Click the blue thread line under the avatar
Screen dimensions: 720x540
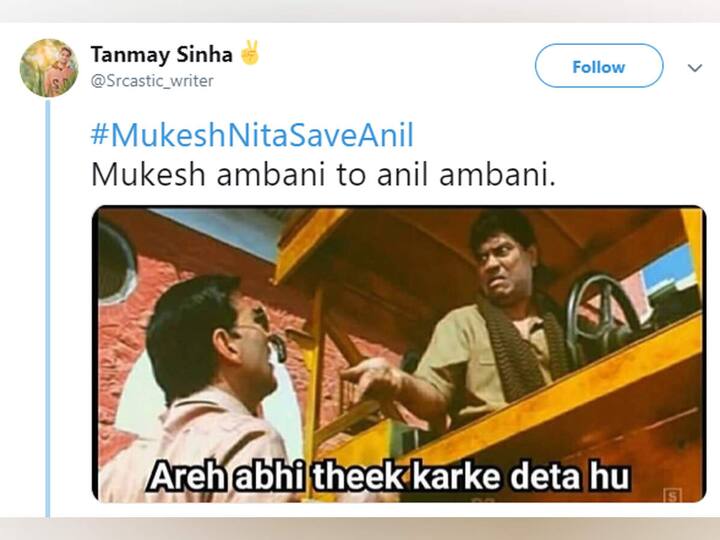(48, 308)
